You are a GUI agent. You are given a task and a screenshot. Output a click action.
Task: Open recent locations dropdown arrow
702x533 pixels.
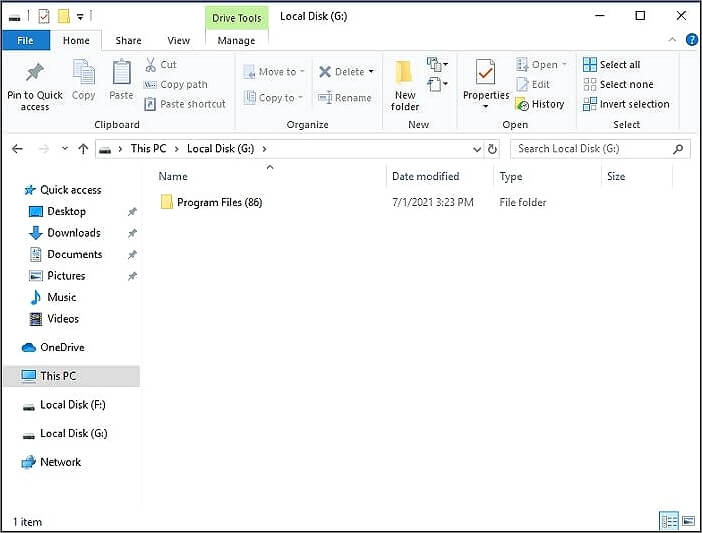click(65, 149)
